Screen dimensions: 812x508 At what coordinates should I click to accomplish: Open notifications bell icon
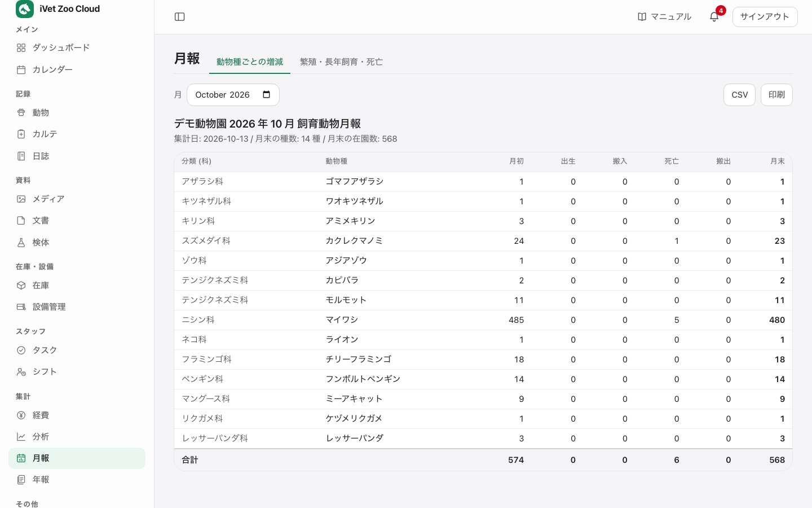[x=714, y=17]
